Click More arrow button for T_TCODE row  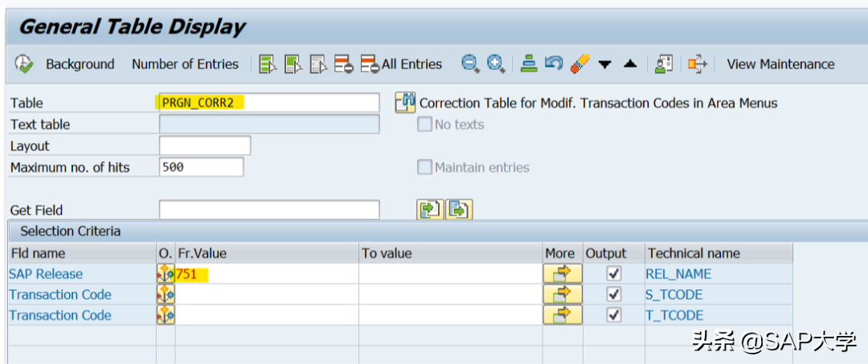click(563, 315)
